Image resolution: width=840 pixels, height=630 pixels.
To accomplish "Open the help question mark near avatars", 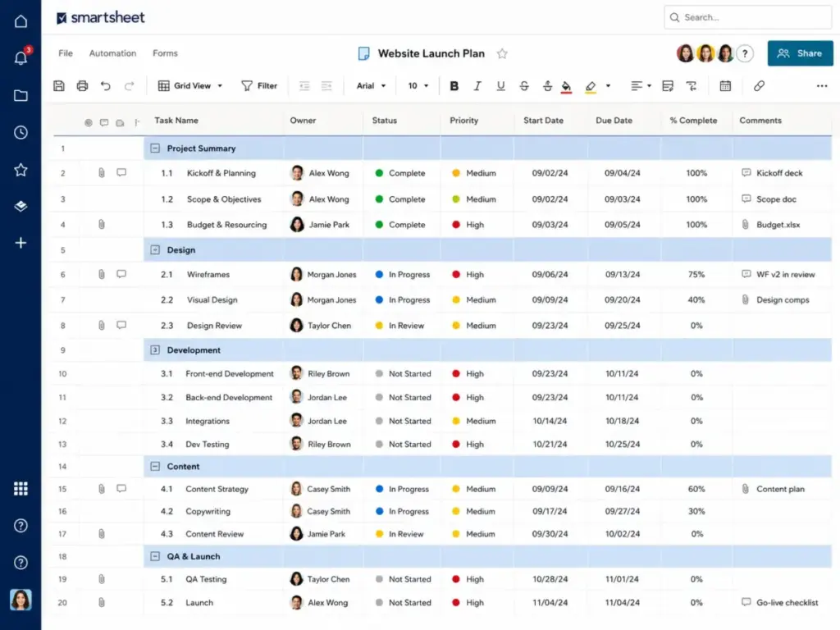I will pyautogui.click(x=745, y=53).
